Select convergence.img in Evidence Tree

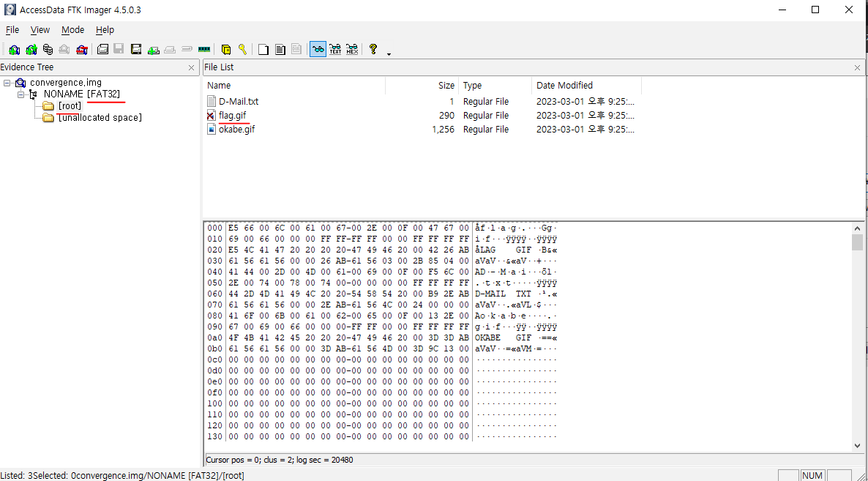(x=65, y=83)
